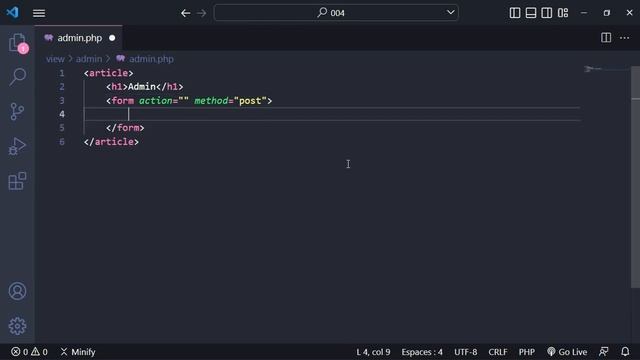Image resolution: width=640 pixels, height=360 pixels.
Task: Click the Admin heading text on line 2
Action: (142, 87)
